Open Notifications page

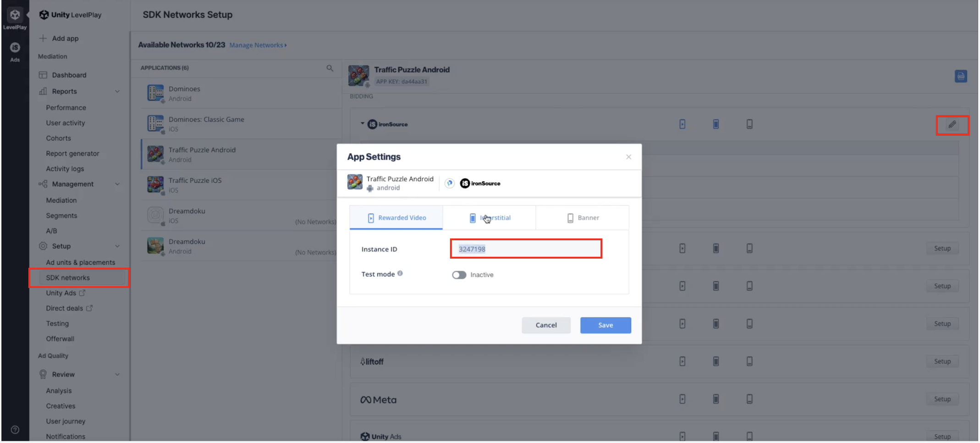coord(66,437)
